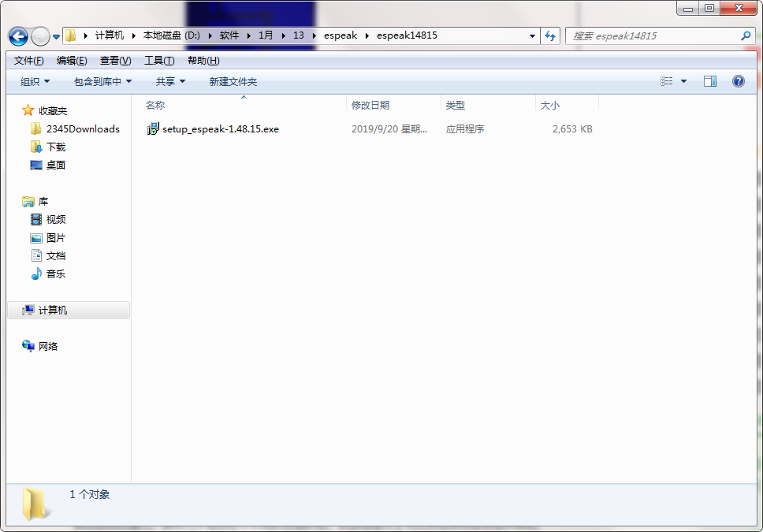Open the 组织 dropdown

(x=35, y=82)
